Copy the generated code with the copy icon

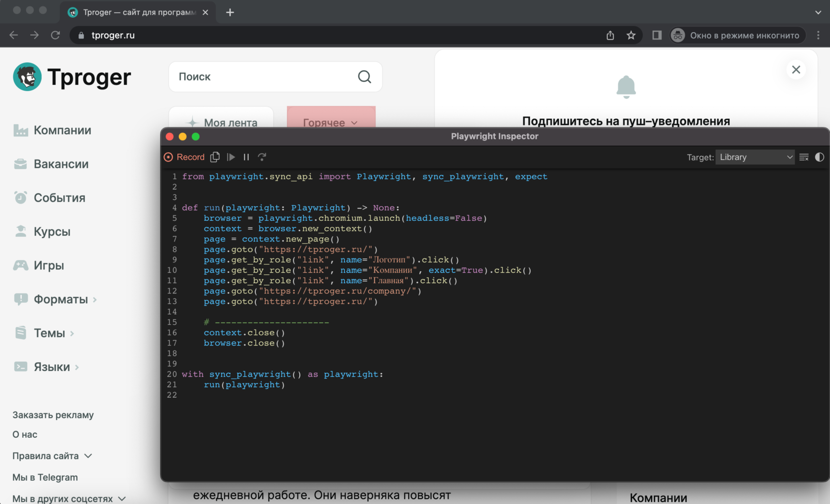pos(215,157)
